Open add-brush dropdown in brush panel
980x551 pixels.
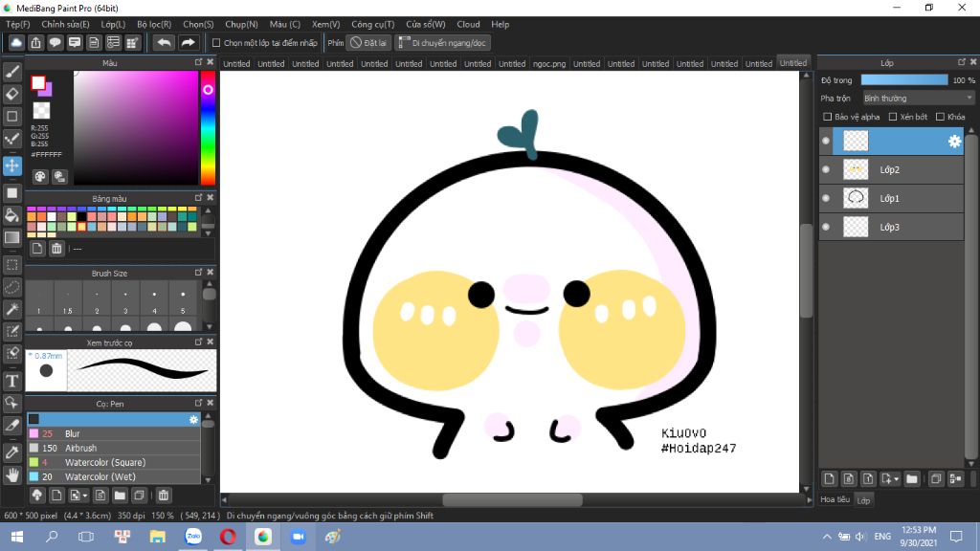tap(84, 496)
